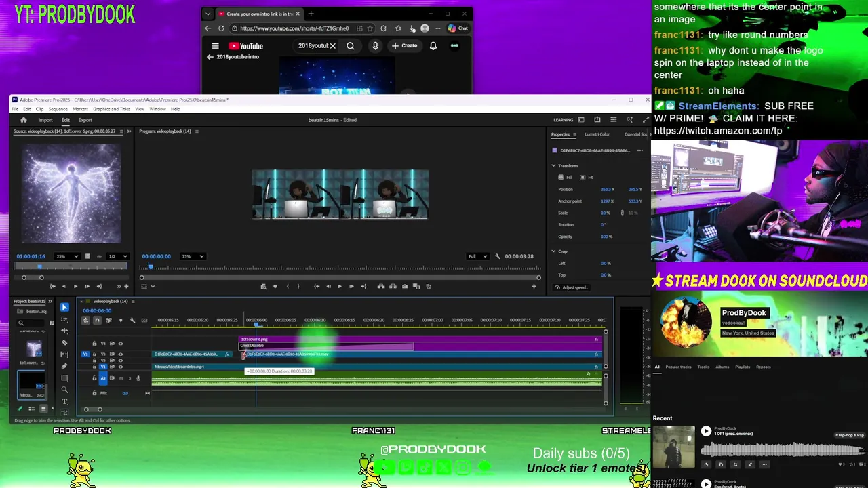Viewport: 868px width, 488px height.
Task: Open Properties panel menu
Action: 574,134
